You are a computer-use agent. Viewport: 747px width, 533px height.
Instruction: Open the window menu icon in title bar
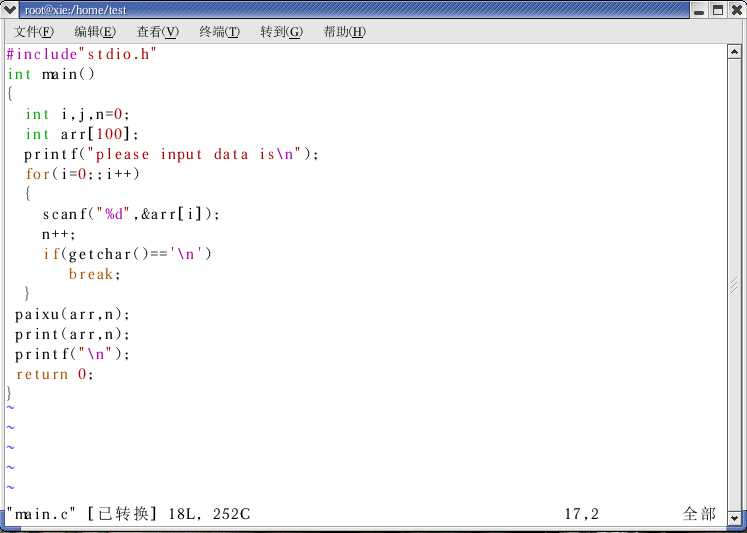(10, 9)
